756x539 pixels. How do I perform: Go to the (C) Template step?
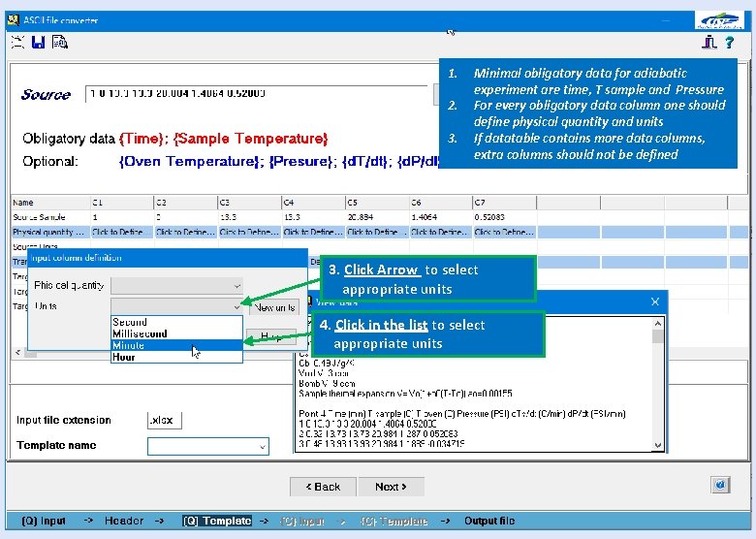394,521
